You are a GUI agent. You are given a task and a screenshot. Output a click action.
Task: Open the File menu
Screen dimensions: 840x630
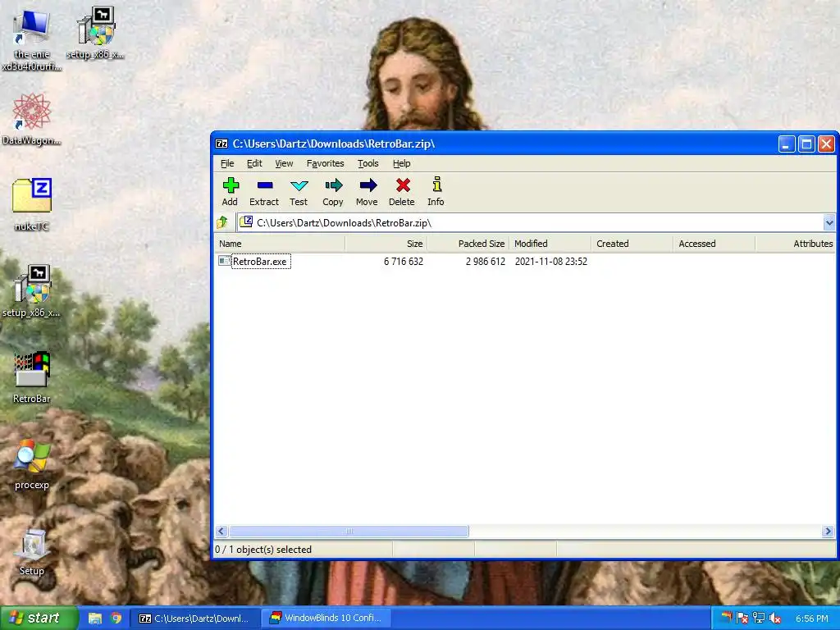[227, 163]
